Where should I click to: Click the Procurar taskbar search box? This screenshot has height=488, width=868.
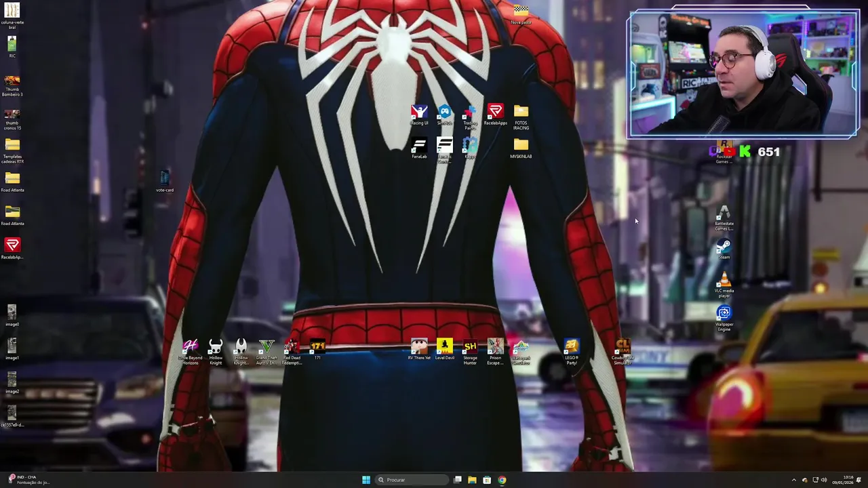[412, 480]
